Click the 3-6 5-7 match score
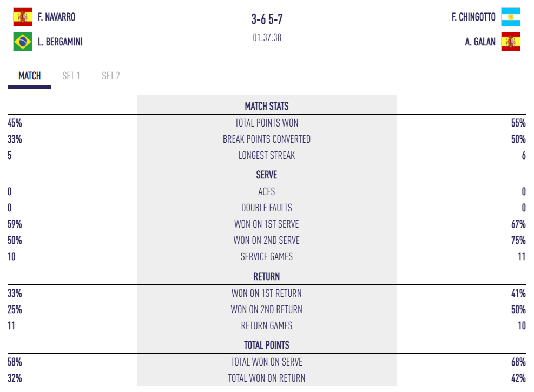The width and height of the screenshot is (534, 392). (267, 19)
